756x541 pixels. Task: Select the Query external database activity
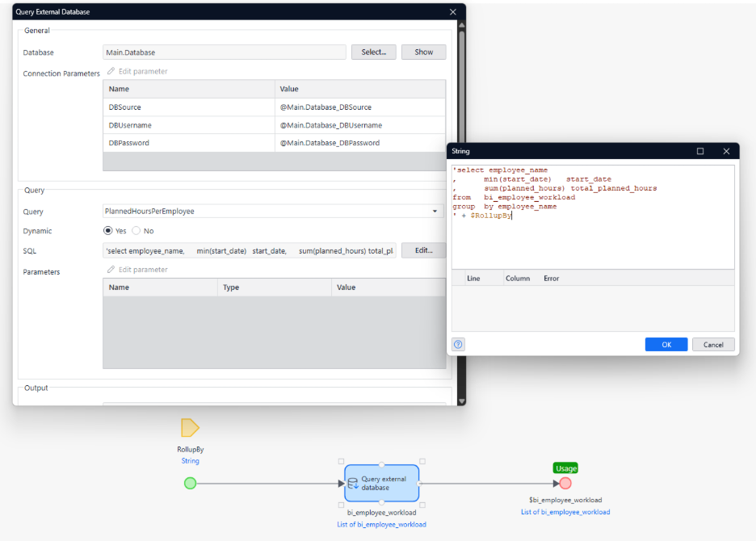coord(381,483)
